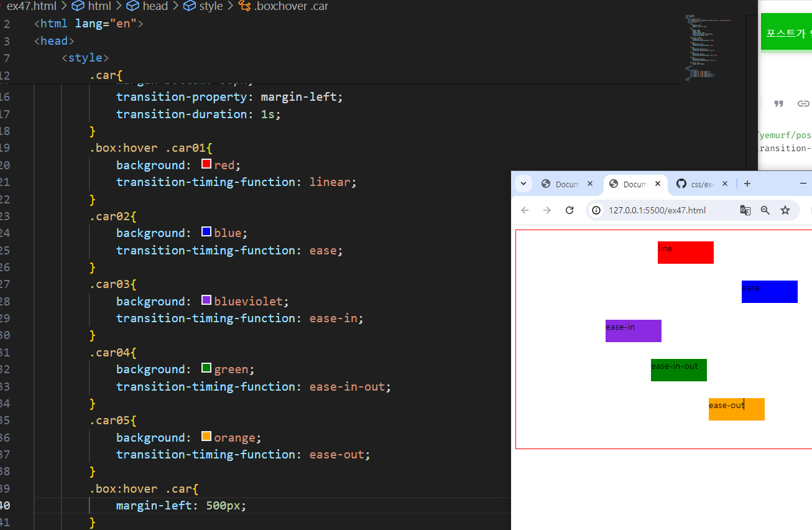The width and height of the screenshot is (812, 530).
Task: Click the orange 'ease-out' car box
Action: (x=737, y=409)
